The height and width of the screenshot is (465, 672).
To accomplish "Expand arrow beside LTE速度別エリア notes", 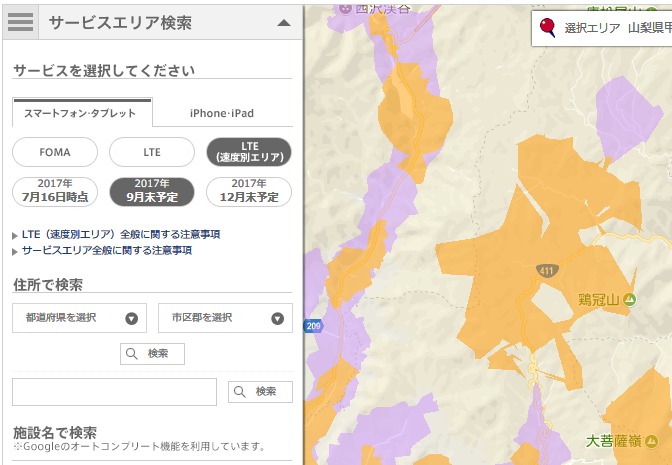I will 15,235.
